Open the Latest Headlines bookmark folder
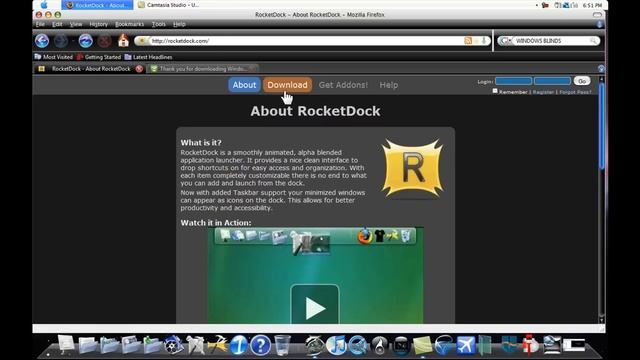640x360 pixels. 148,57
